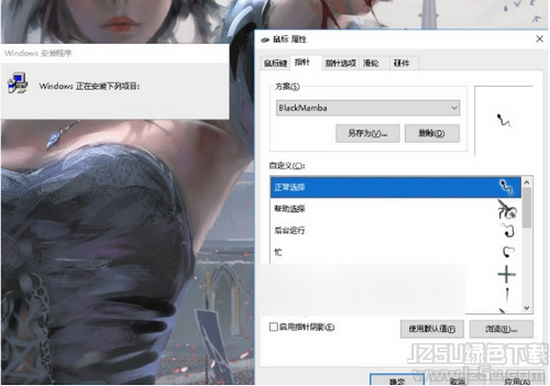Click the text-select cursor icon below the crosshair
Viewport: 550px width, 386px height.
pyautogui.click(x=507, y=294)
